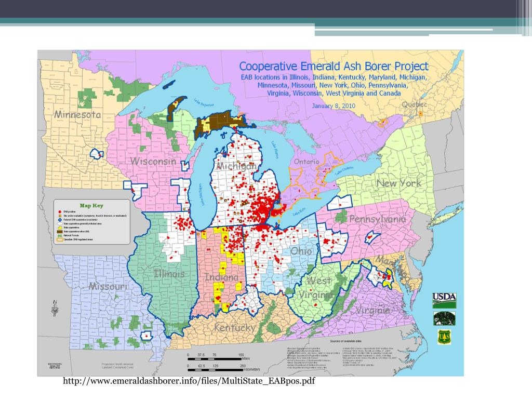
Task: Click the green National Forests symbol in Map Key
Action: coord(60,235)
